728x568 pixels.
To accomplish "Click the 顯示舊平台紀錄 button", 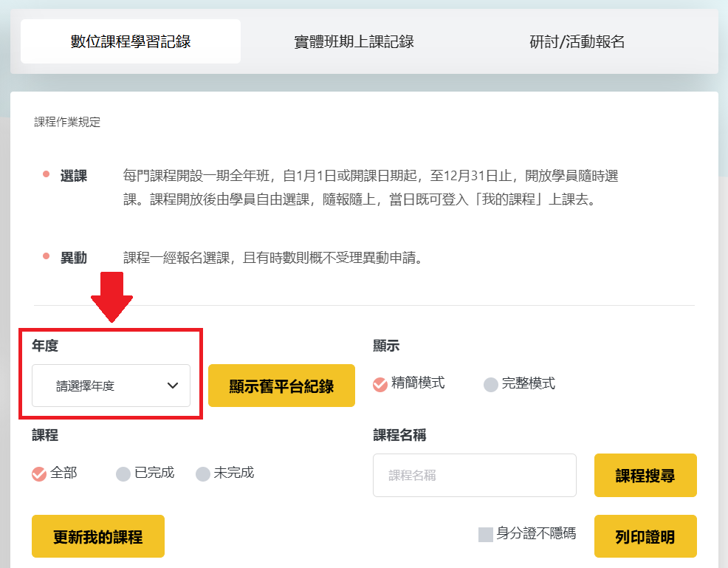I will [x=281, y=386].
